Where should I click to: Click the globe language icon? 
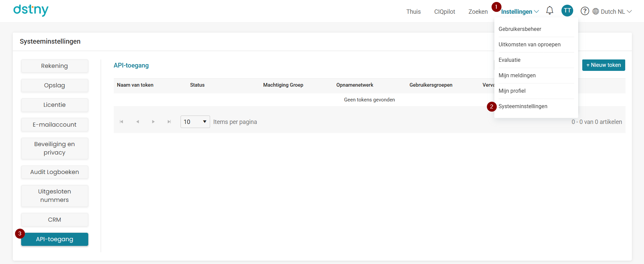click(596, 11)
